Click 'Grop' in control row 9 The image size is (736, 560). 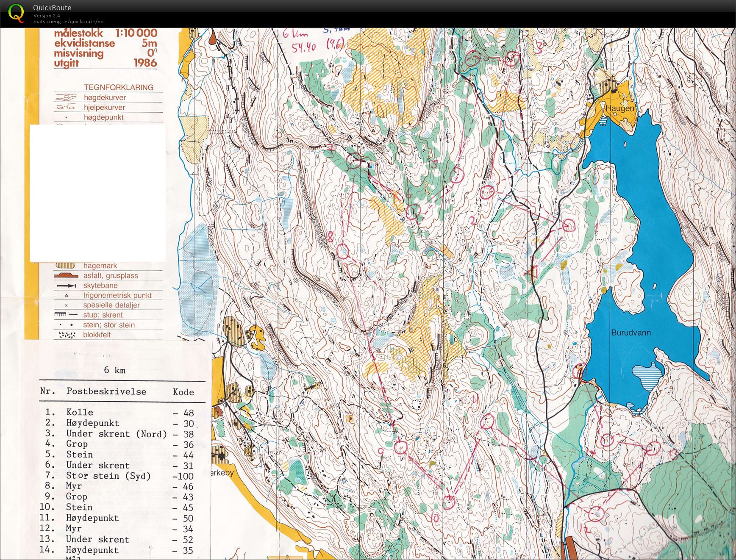(77, 496)
